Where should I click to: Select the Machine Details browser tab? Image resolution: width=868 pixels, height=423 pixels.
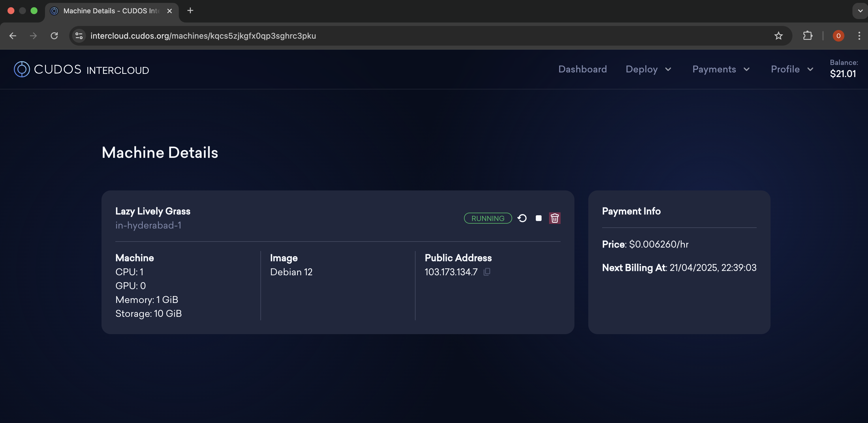112,11
